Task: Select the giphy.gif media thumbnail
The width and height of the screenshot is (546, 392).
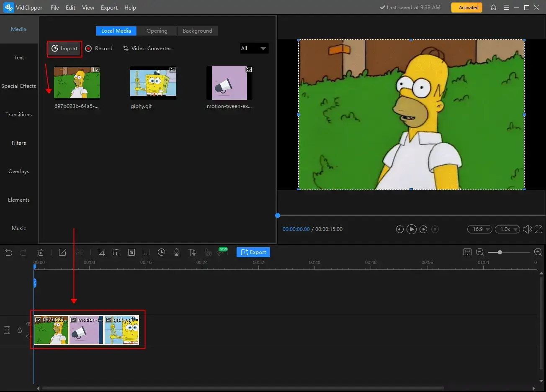Action: (153, 83)
